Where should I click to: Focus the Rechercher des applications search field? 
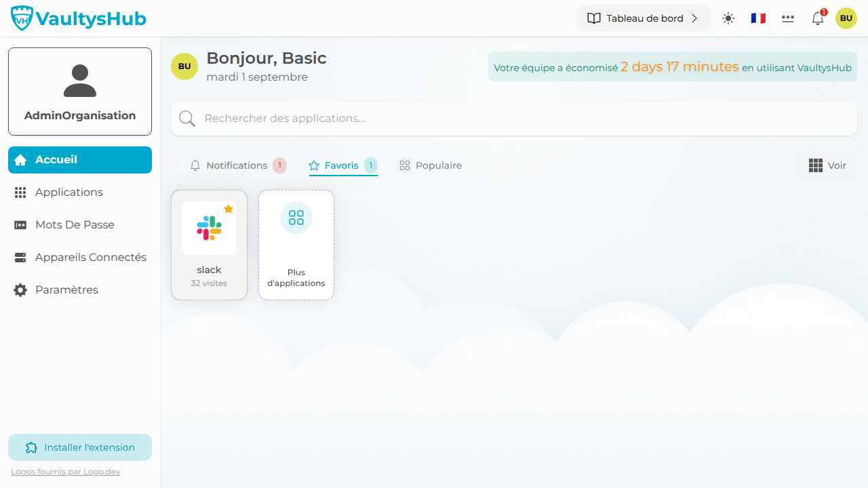[514, 119]
